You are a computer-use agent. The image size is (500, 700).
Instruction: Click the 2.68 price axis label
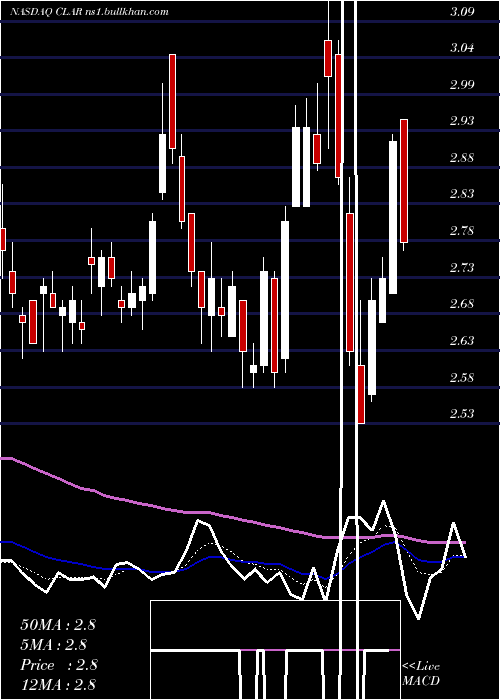(462, 304)
